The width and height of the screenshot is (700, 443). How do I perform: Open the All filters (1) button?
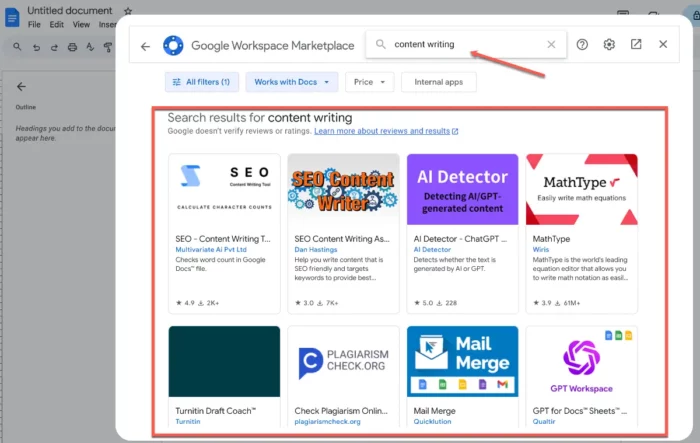pos(202,82)
